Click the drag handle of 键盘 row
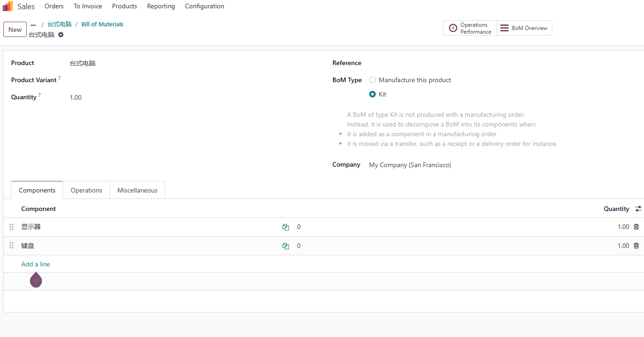 coord(12,246)
